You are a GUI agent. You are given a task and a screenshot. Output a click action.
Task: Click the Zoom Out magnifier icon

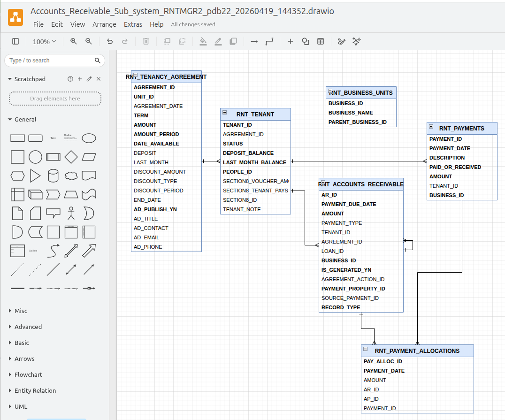[x=88, y=41]
